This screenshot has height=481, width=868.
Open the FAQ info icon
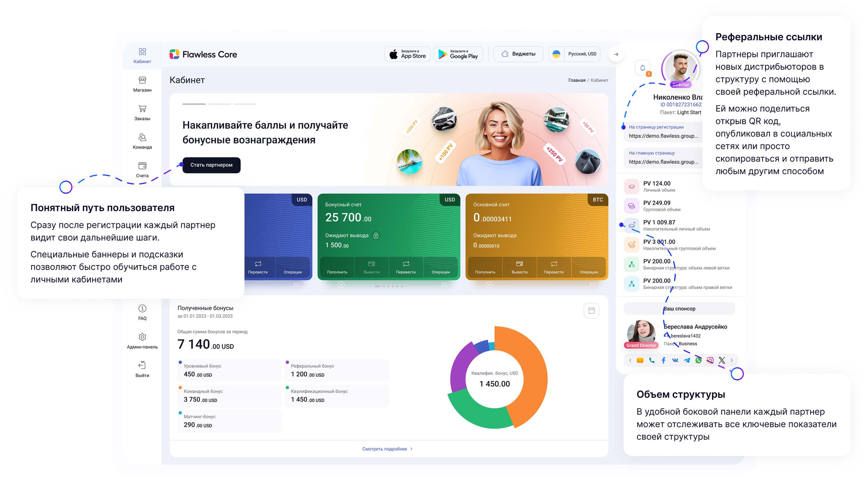tap(142, 309)
